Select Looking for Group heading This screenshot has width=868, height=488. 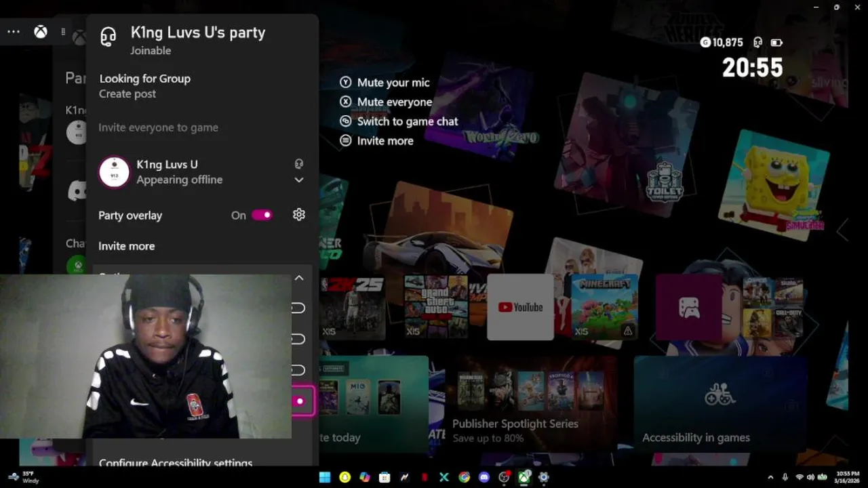click(x=145, y=78)
